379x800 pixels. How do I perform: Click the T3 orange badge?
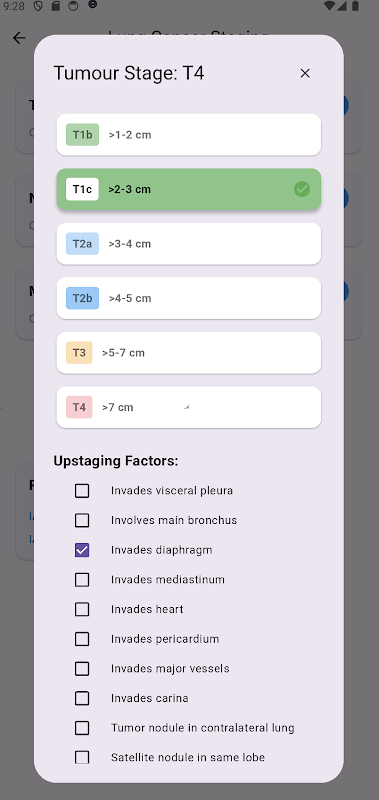79,353
